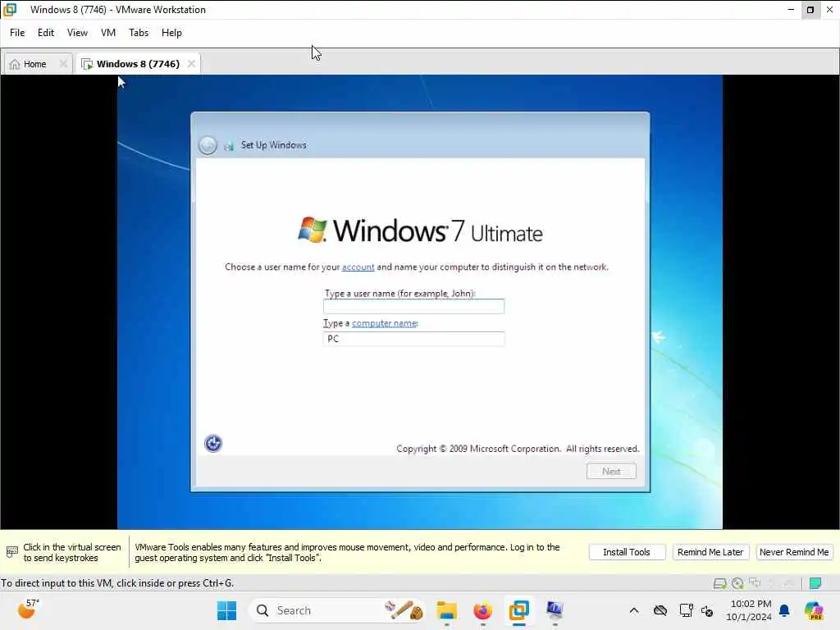Open the Windows Start menu
The width and height of the screenshot is (840, 630).
[226, 610]
